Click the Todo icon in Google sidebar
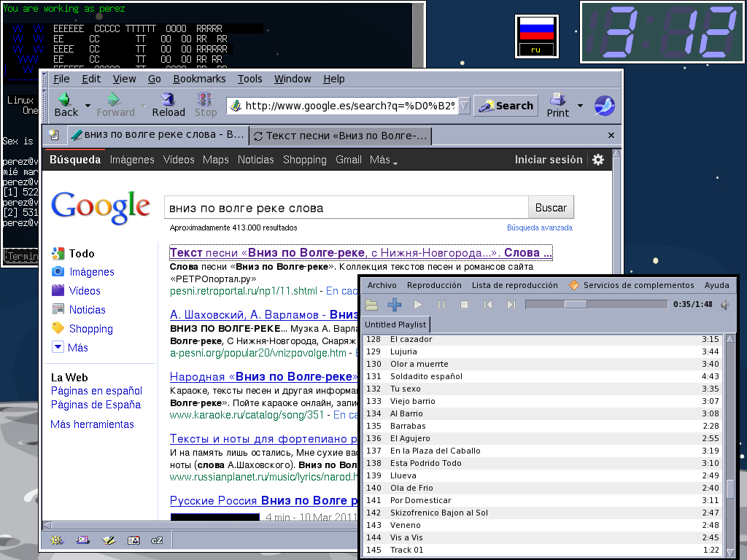This screenshot has height=560, width=747. [x=58, y=253]
